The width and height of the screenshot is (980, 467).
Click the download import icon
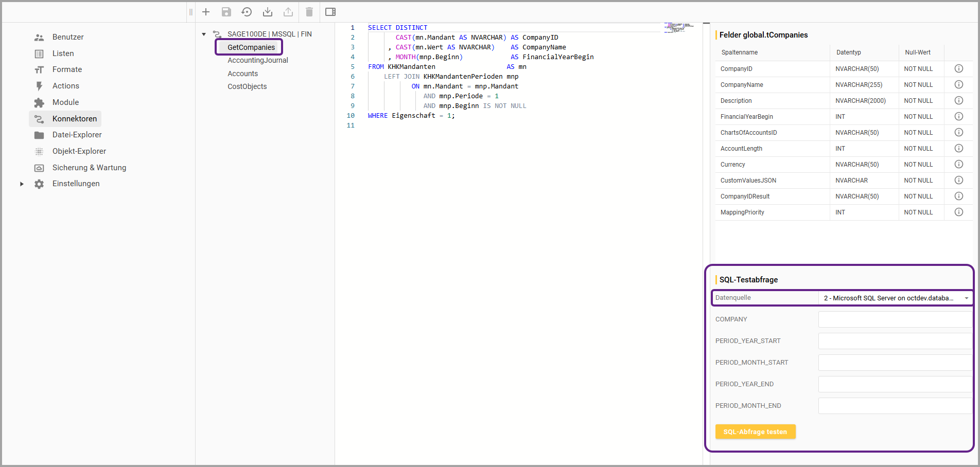(x=268, y=12)
